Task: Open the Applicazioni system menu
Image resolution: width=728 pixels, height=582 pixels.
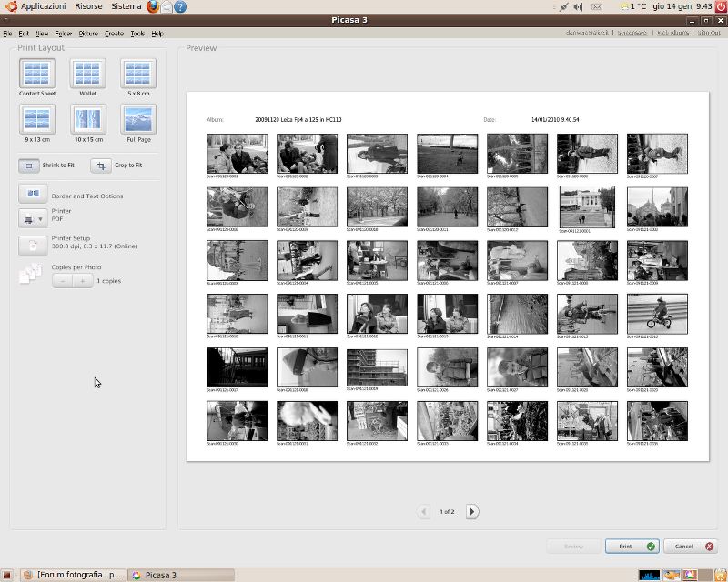Action: click(43, 6)
